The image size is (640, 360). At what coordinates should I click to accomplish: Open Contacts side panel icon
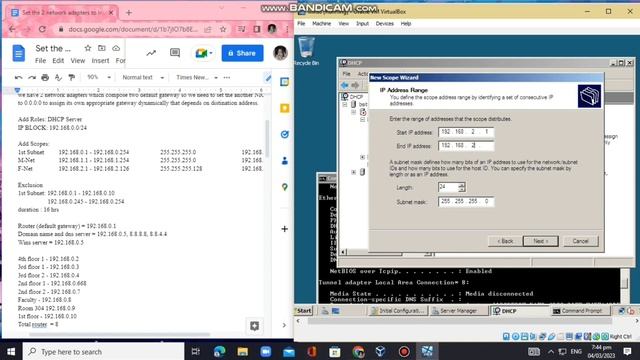(x=284, y=161)
